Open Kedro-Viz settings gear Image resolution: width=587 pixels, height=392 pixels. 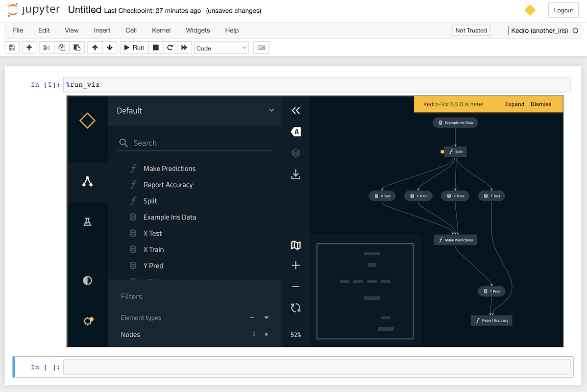[87, 321]
